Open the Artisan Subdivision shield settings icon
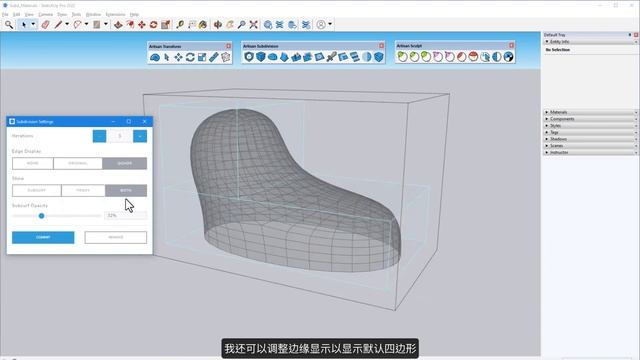Viewport: 640px width, 360px height. [x=249, y=57]
